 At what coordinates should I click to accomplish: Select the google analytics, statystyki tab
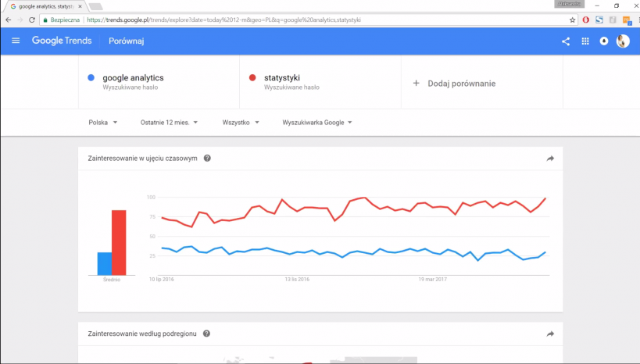[x=45, y=6]
